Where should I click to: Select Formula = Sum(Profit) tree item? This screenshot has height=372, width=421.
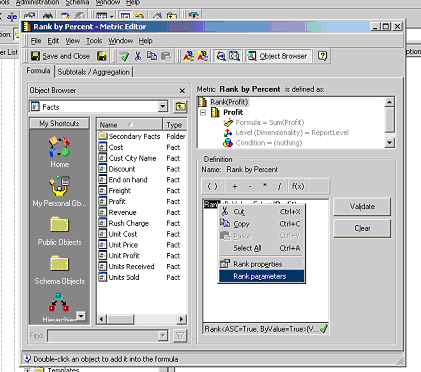click(x=264, y=123)
